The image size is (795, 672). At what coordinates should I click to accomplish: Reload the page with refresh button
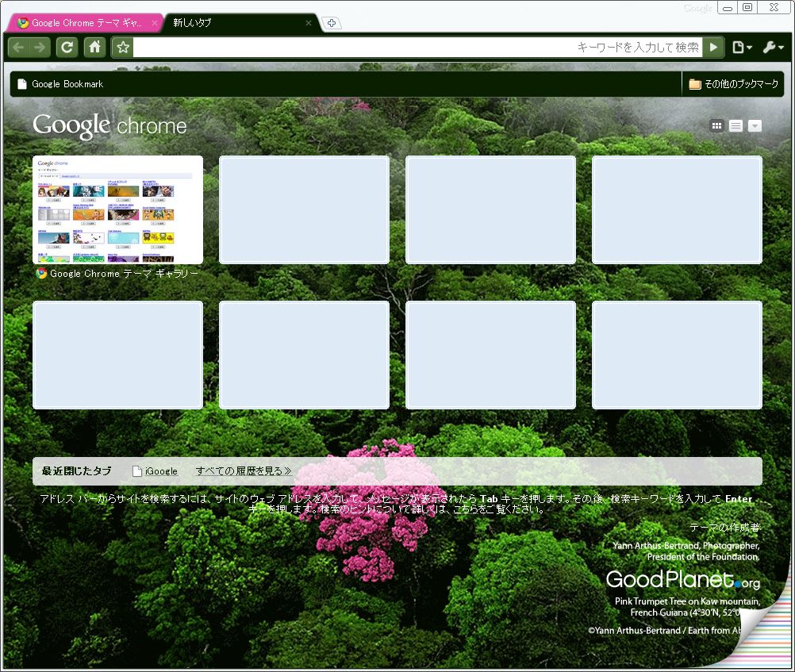pos(67,48)
